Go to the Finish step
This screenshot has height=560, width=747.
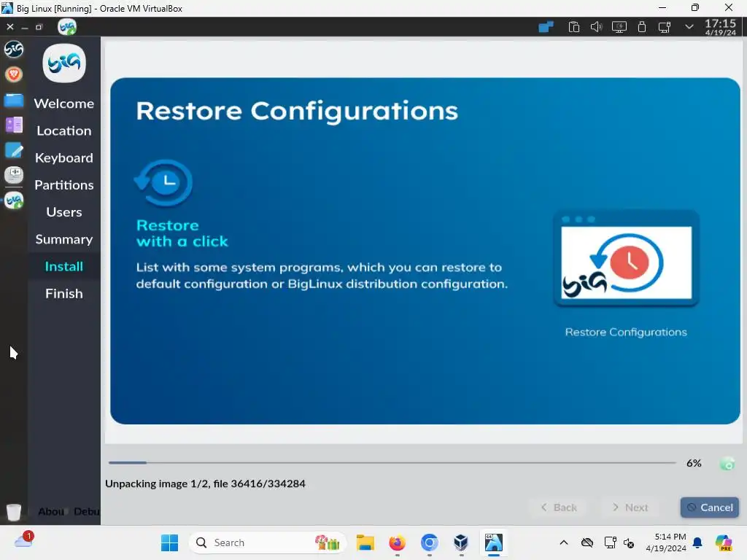(64, 293)
